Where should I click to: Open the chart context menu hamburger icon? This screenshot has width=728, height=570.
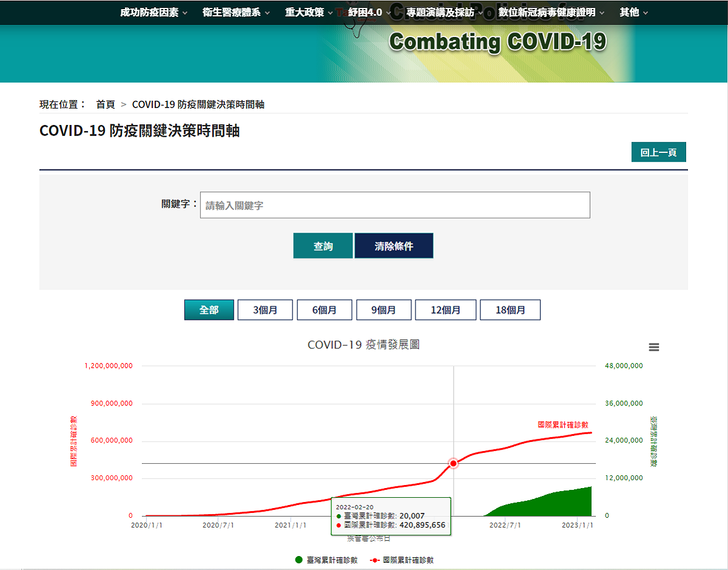(653, 347)
